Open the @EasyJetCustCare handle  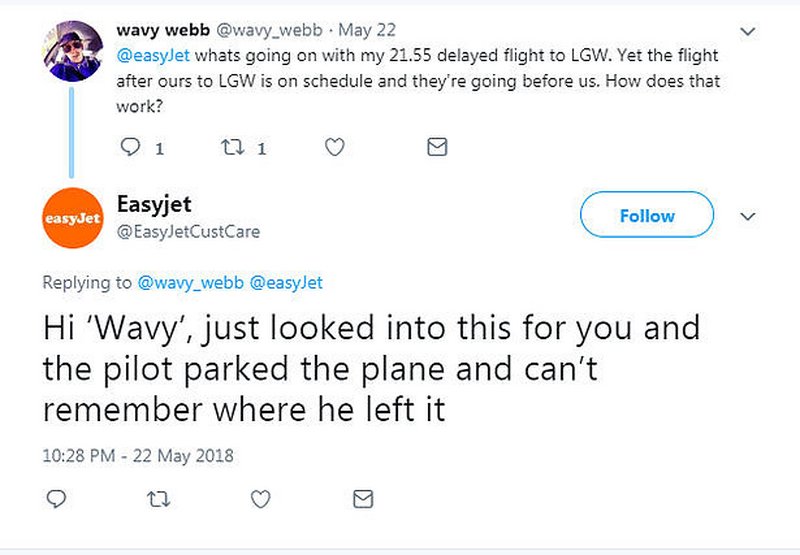188,232
